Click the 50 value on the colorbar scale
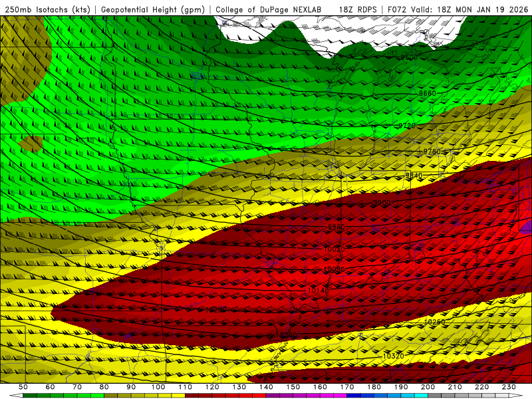This screenshot has height=399, width=532. tap(23, 387)
